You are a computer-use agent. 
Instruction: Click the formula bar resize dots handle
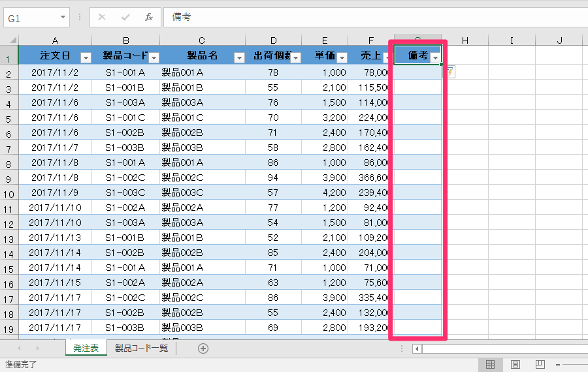pyautogui.click(x=80, y=17)
